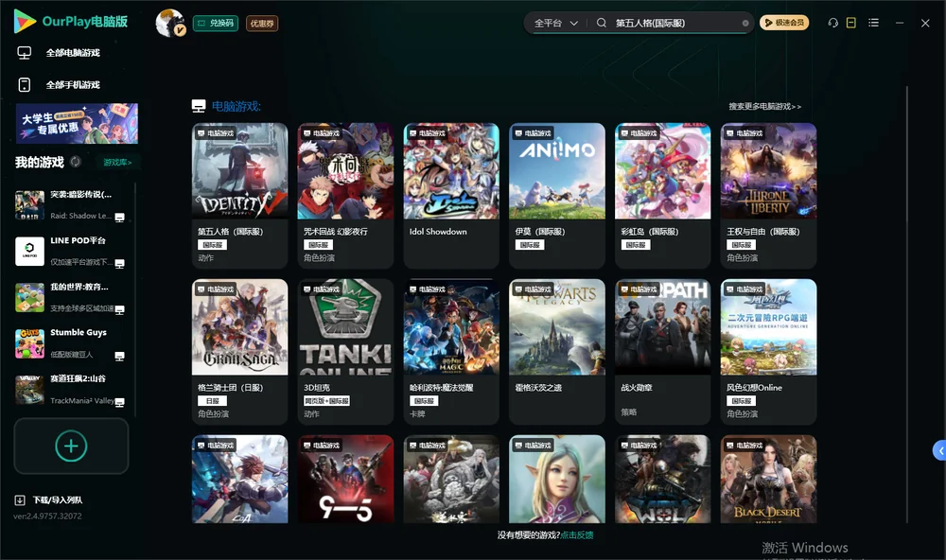
Task: Open the 搜索更多电脑游戏>> link
Action: tap(764, 107)
